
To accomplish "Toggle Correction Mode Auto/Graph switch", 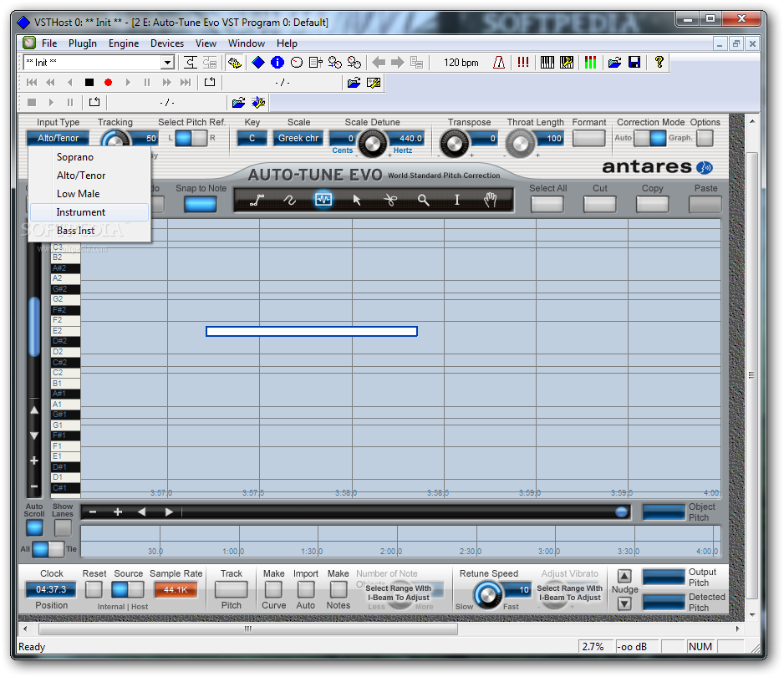I will [x=650, y=138].
